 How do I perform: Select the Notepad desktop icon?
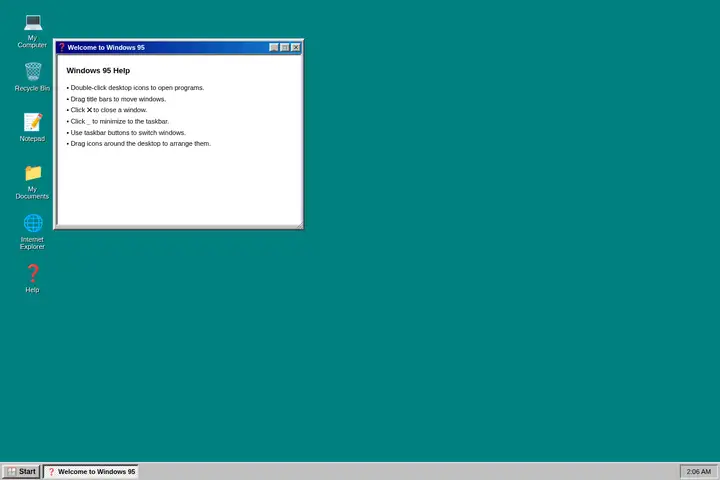32,127
